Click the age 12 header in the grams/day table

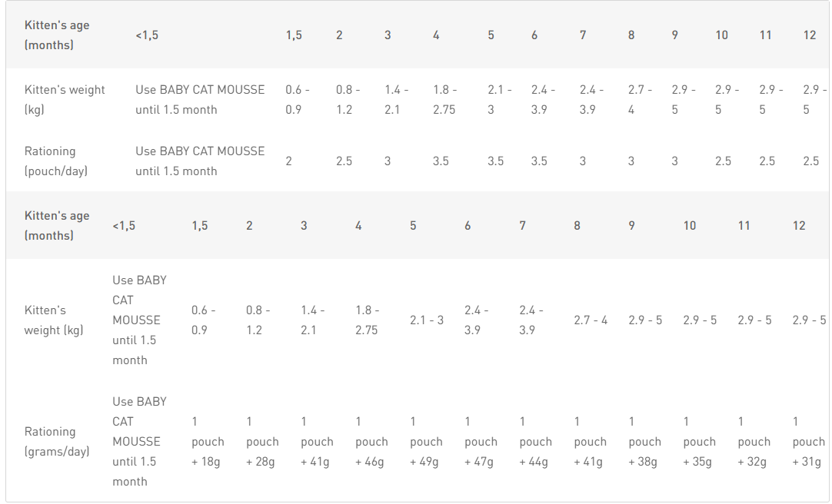click(x=799, y=225)
